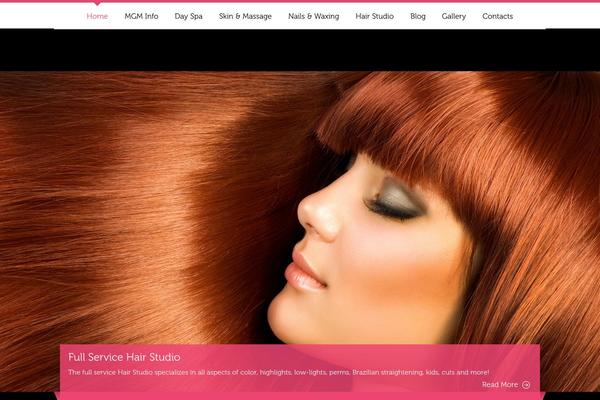Open Nails & Waxing page
Screen dimensions: 600x400
click(313, 16)
